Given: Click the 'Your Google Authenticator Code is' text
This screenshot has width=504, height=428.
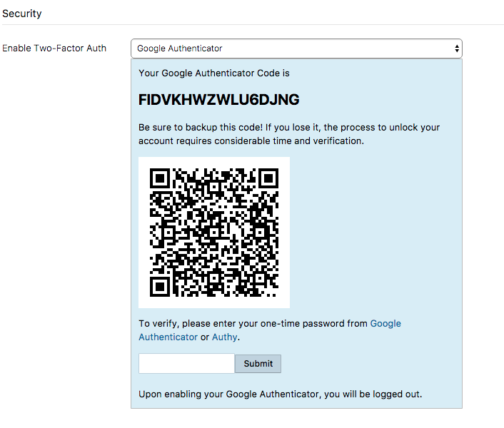Looking at the screenshot, I should click(214, 73).
